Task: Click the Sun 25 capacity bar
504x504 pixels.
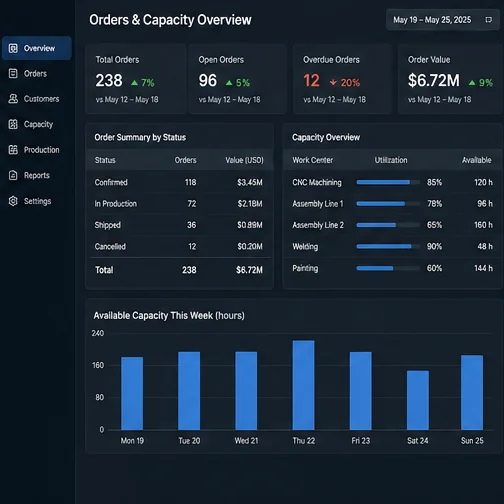Action: [x=472, y=392]
